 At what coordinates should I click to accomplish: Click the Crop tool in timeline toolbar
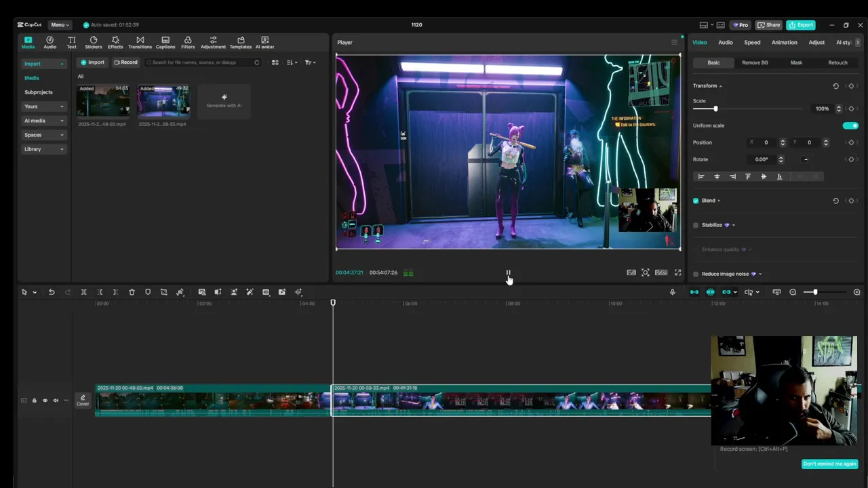click(x=163, y=292)
